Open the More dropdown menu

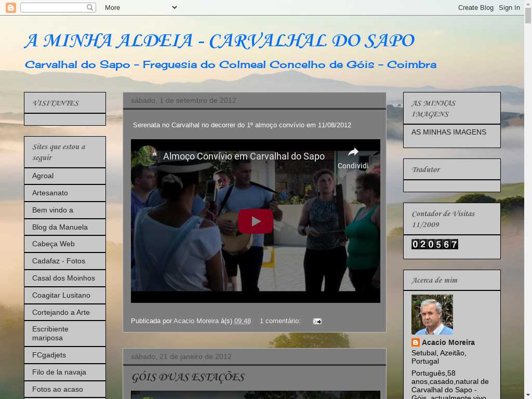pos(140,7)
